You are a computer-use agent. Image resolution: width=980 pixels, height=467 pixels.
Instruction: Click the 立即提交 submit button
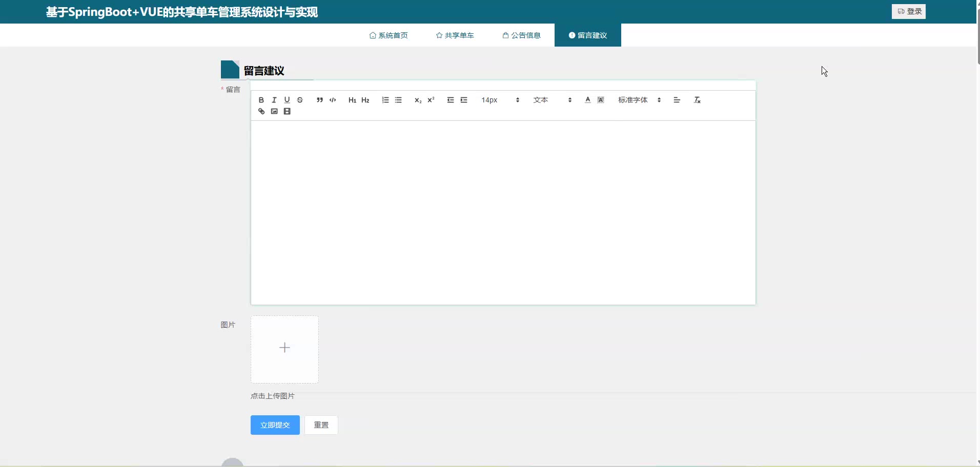[x=275, y=425]
